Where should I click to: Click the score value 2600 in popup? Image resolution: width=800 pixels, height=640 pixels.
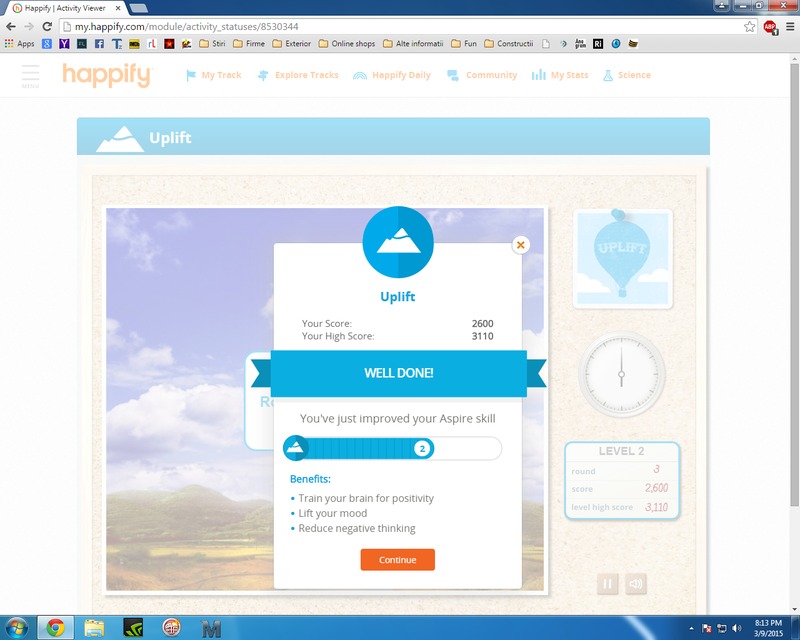(x=482, y=324)
